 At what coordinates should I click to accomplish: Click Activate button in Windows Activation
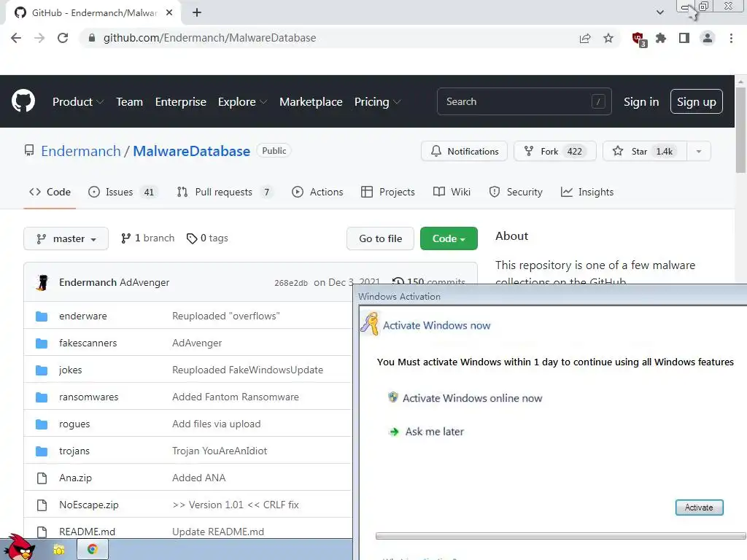(x=699, y=507)
